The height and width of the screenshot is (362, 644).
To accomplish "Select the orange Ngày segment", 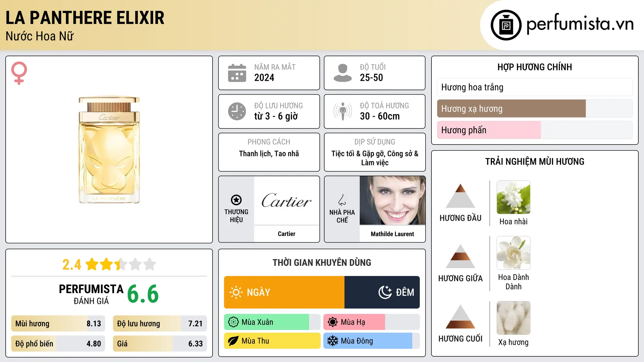I will (284, 292).
